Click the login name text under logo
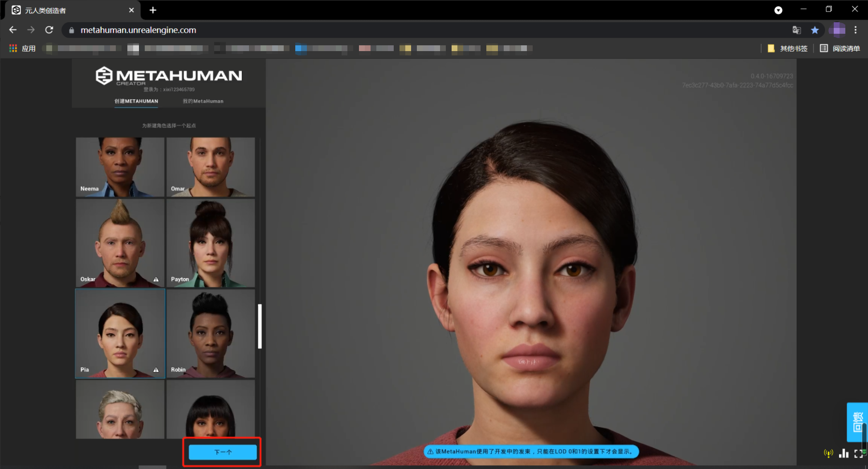 (x=169, y=90)
